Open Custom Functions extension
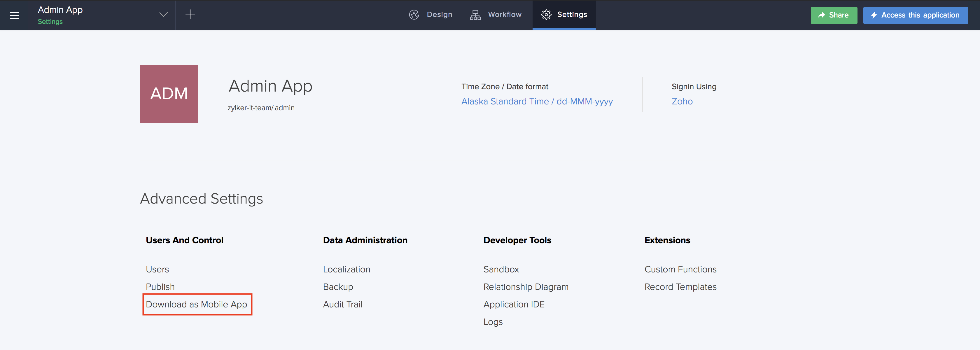980x350 pixels. 680,269
